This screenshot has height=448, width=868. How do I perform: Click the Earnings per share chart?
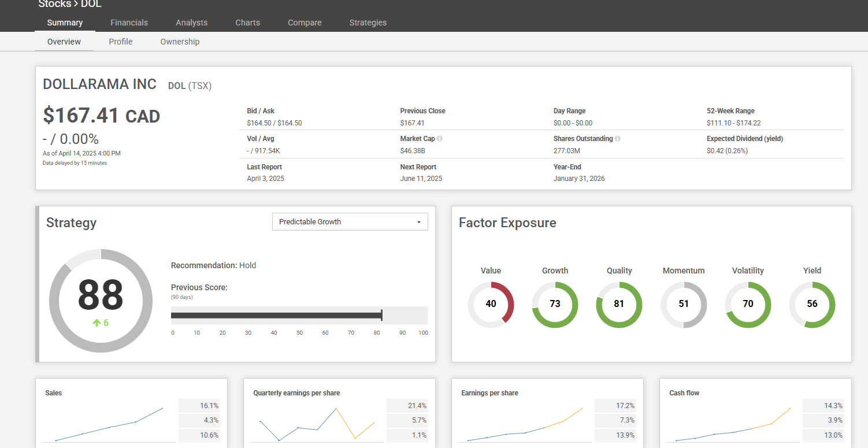click(525, 424)
